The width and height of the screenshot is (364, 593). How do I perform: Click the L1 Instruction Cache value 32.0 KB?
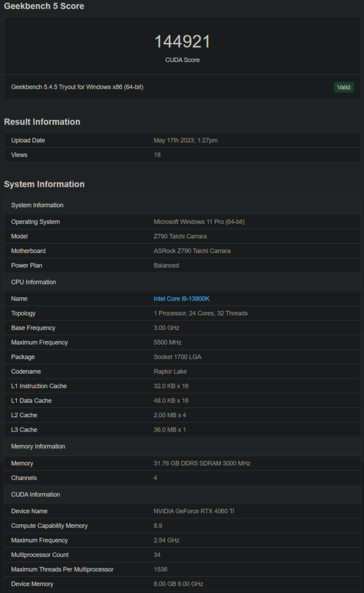(x=171, y=386)
